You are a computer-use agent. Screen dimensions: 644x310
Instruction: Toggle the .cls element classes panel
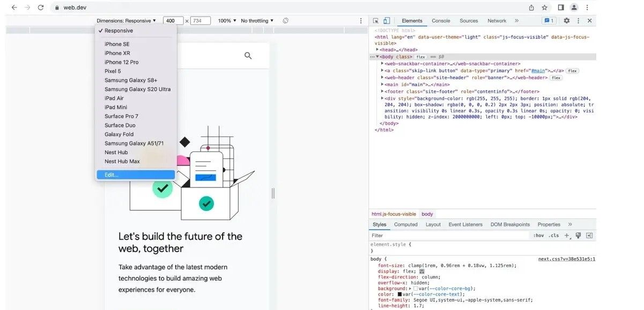(x=553, y=236)
